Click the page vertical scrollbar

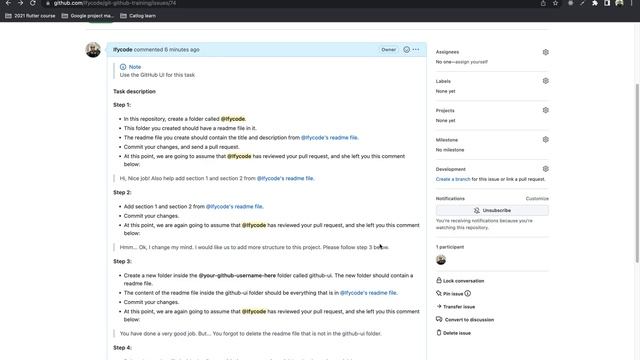(x=637, y=173)
